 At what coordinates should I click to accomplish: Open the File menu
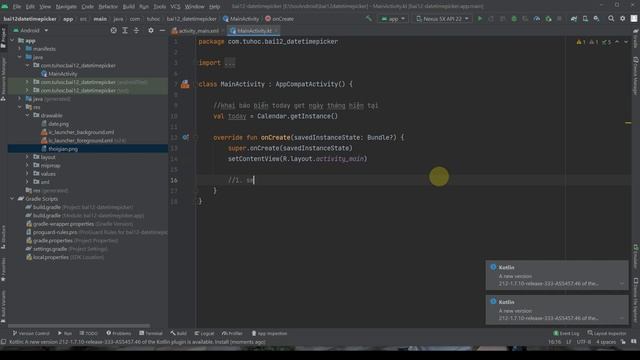click(x=17, y=7)
